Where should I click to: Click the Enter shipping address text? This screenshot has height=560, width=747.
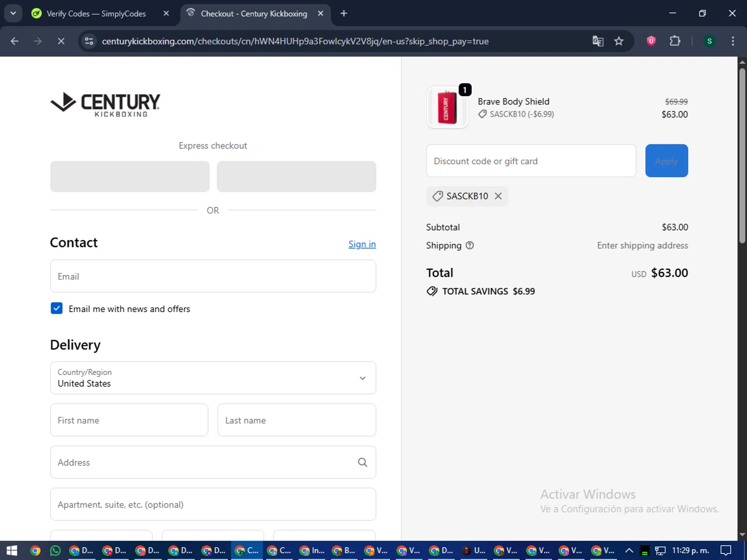[x=642, y=245]
